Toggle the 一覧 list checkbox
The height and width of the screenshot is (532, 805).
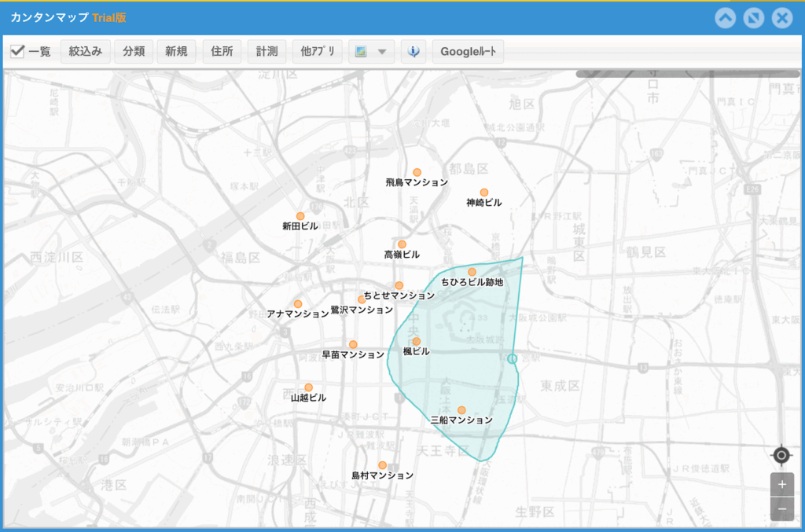pyautogui.click(x=17, y=52)
